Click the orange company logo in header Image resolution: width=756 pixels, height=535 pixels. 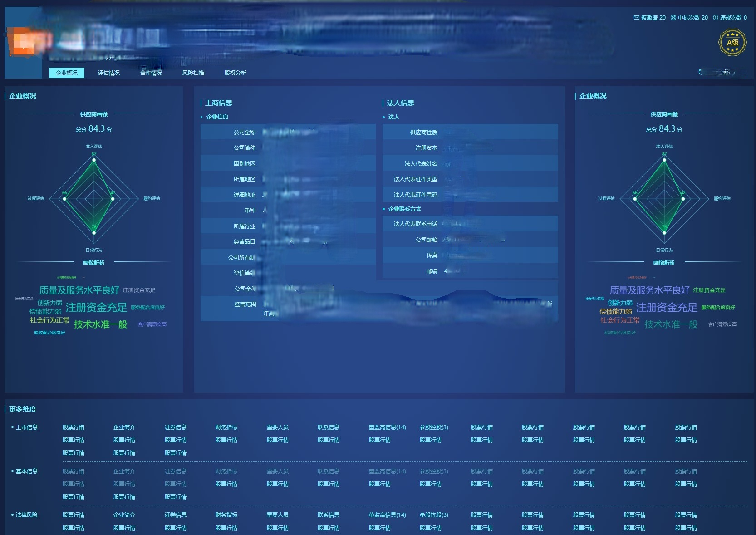tap(23, 42)
